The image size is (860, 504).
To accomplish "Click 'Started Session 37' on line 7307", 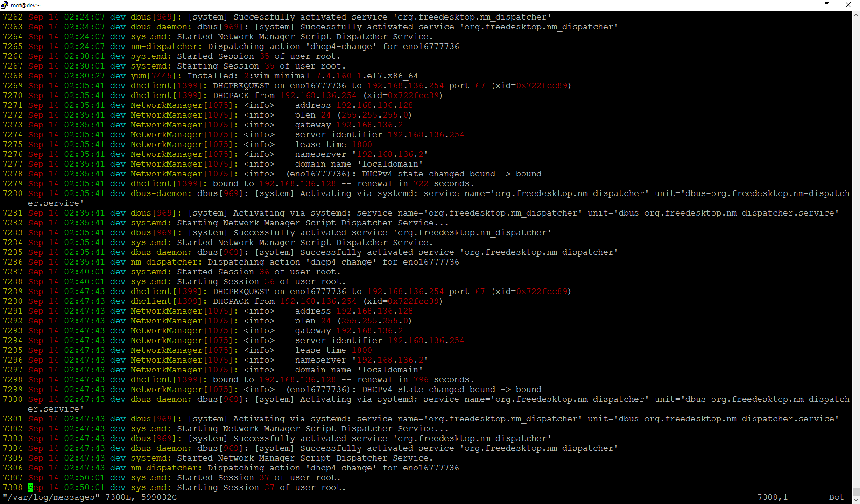I will point(223,478).
